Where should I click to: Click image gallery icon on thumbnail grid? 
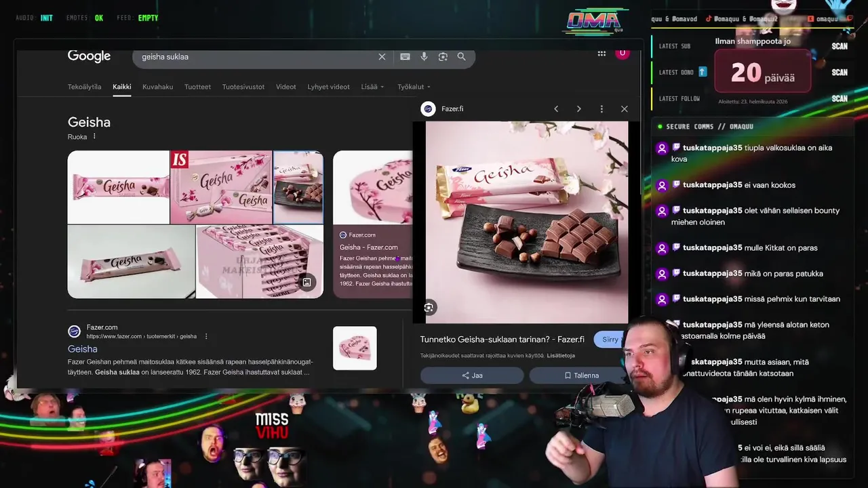(307, 282)
